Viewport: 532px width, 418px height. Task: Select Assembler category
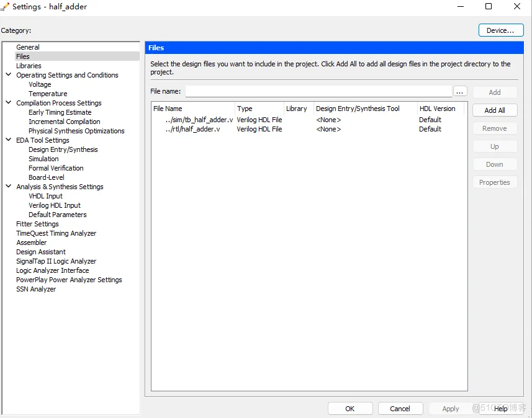(31, 242)
